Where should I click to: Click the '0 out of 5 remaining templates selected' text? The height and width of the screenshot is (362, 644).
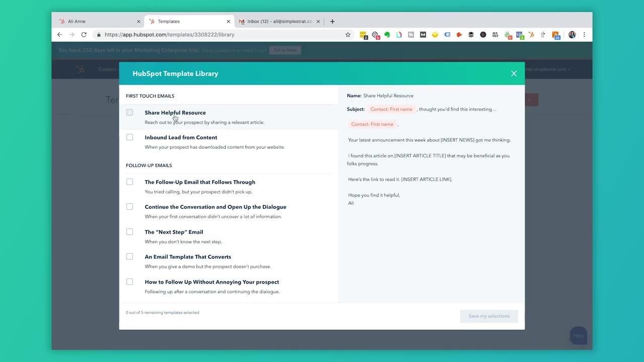[163, 313]
